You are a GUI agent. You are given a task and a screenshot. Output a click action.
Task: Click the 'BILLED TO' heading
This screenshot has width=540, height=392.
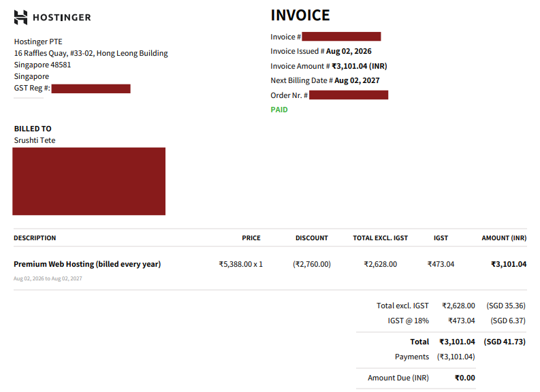[33, 129]
